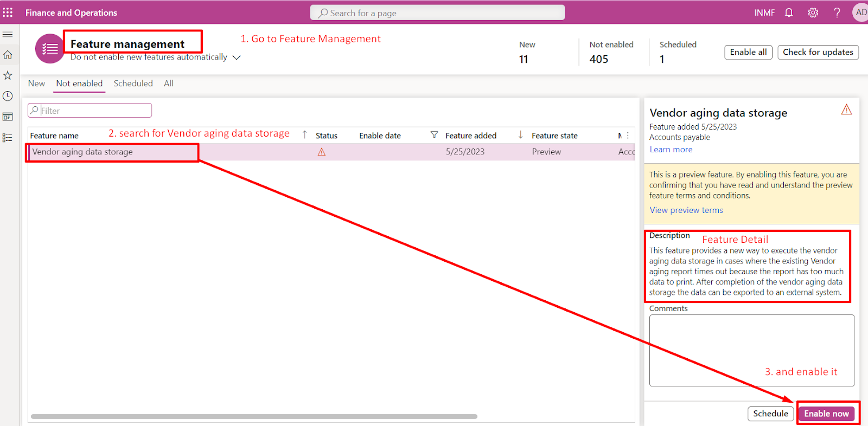Screen dimensions: 868x426
Task: Click the Scheduled count tile 1
Action: pyautogui.click(x=678, y=52)
